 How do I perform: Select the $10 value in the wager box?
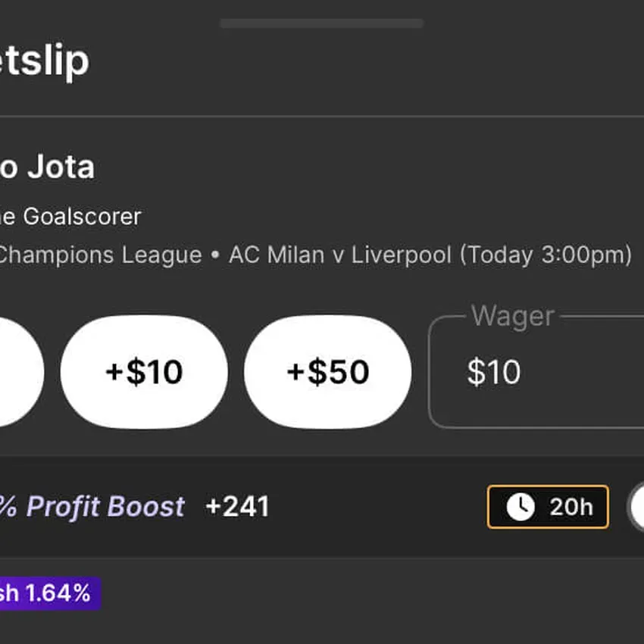pos(494,372)
